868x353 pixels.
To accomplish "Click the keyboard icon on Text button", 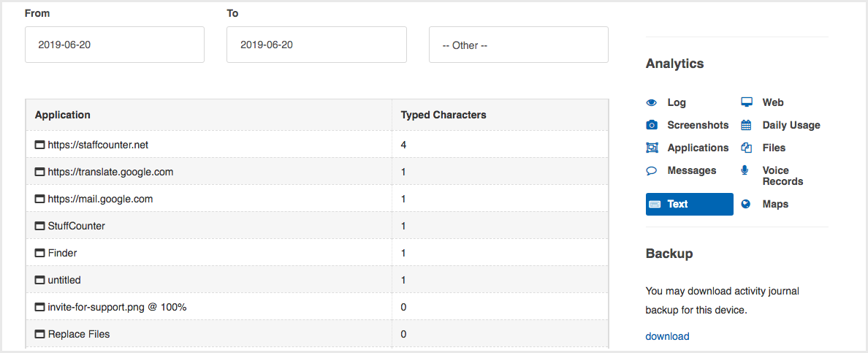I will (x=655, y=204).
